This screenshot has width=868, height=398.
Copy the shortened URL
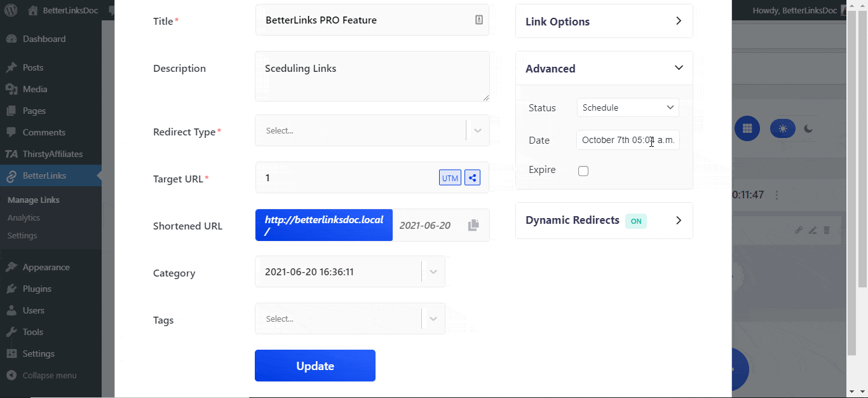coord(473,225)
